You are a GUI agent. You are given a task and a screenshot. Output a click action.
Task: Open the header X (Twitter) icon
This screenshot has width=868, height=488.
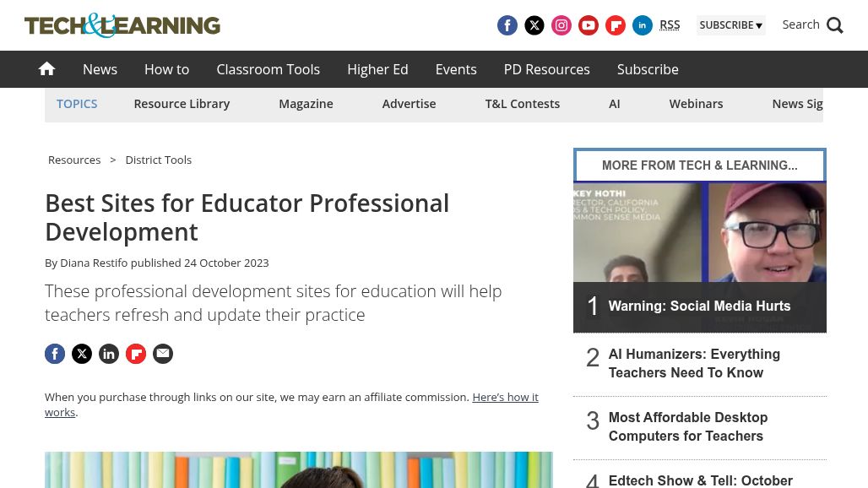[534, 25]
